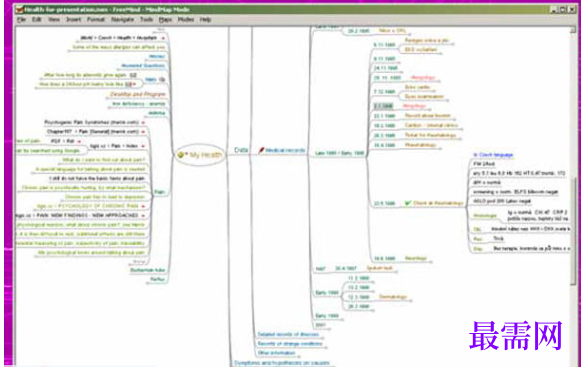Click the question mark icon next to Hairs

pos(162,80)
